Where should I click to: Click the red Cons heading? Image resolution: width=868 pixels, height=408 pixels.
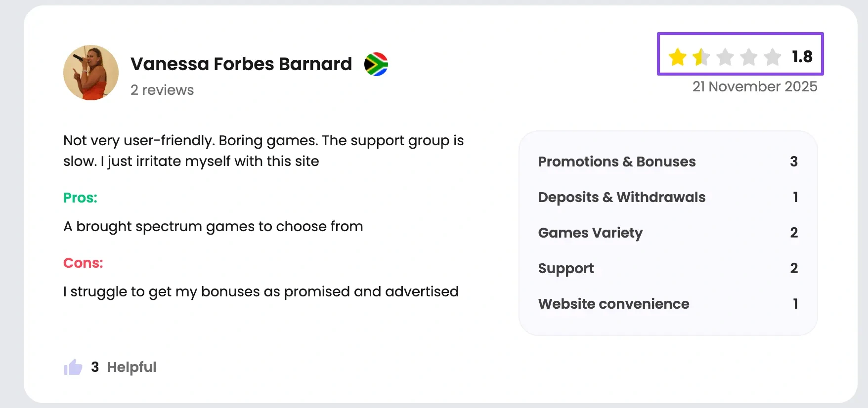(x=83, y=263)
